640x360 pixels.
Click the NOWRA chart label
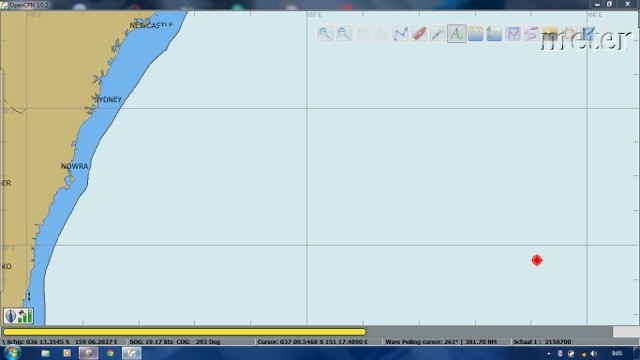coord(74,166)
